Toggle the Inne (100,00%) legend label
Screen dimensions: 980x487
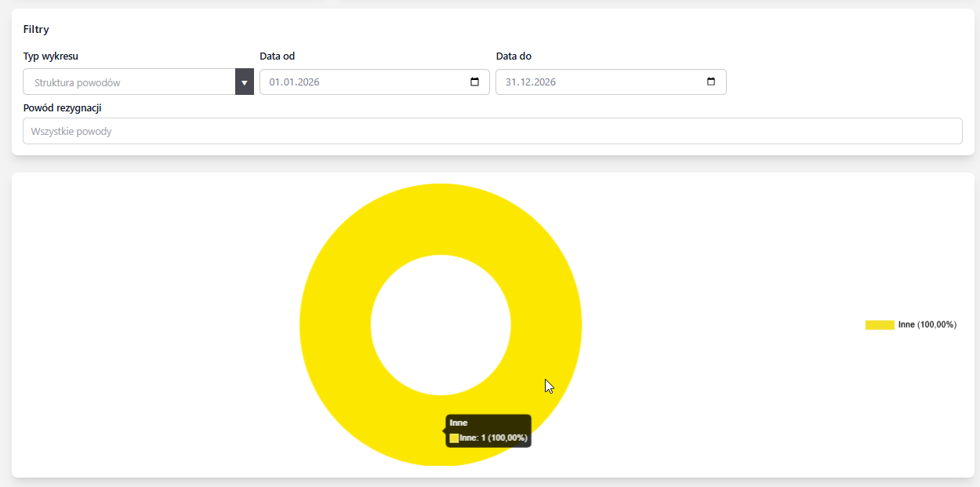927,325
